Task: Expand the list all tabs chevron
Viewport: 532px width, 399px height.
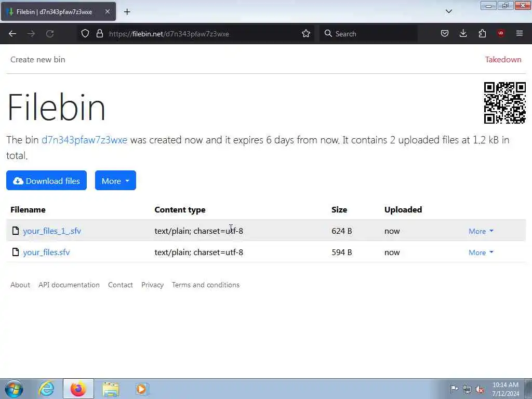Action: (x=448, y=11)
